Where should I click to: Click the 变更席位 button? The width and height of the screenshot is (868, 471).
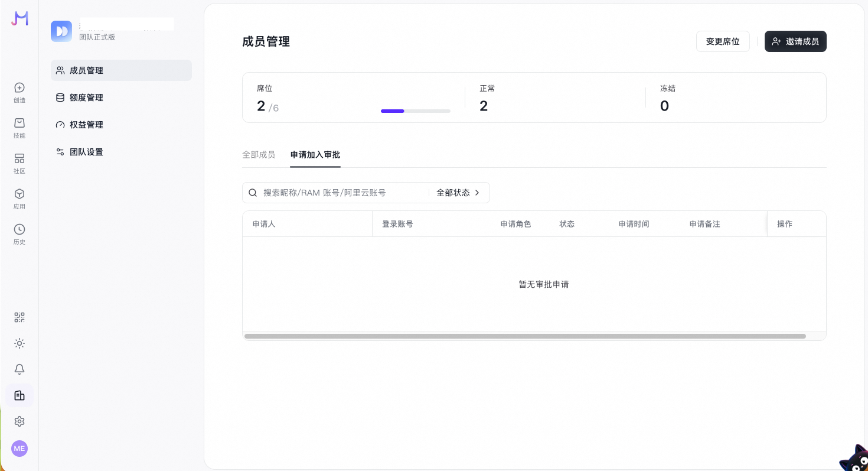point(723,41)
